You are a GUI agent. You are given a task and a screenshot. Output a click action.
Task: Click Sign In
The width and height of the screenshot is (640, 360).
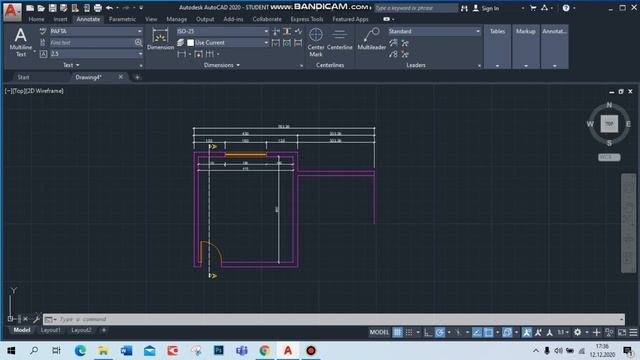490,8
